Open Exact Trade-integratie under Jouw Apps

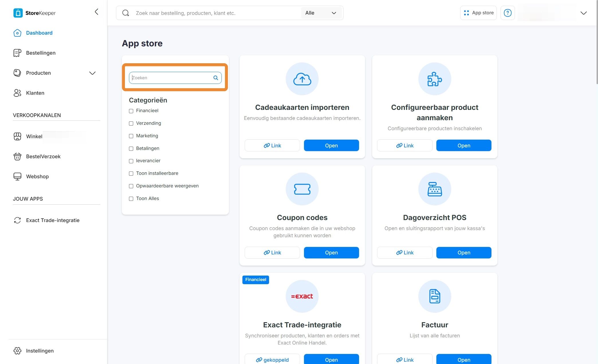pos(53,220)
